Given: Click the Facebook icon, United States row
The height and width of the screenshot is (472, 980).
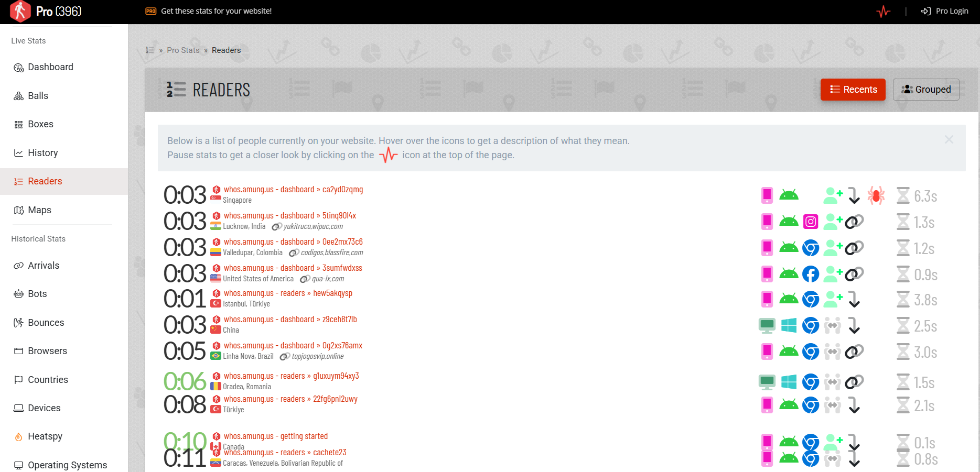Looking at the screenshot, I should (811, 274).
